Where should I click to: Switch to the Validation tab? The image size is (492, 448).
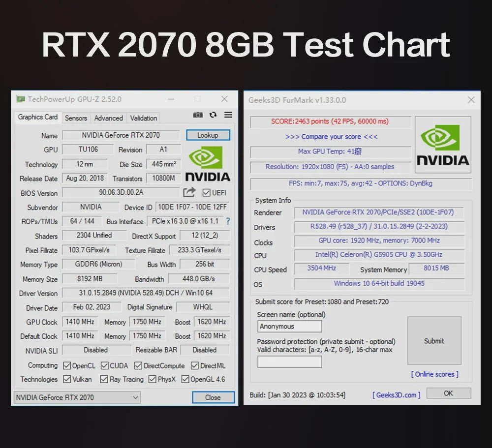pos(144,118)
